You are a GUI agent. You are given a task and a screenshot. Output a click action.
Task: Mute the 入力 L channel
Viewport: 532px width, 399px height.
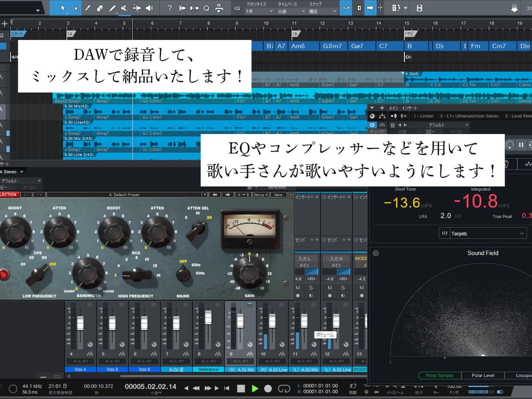(x=298, y=287)
